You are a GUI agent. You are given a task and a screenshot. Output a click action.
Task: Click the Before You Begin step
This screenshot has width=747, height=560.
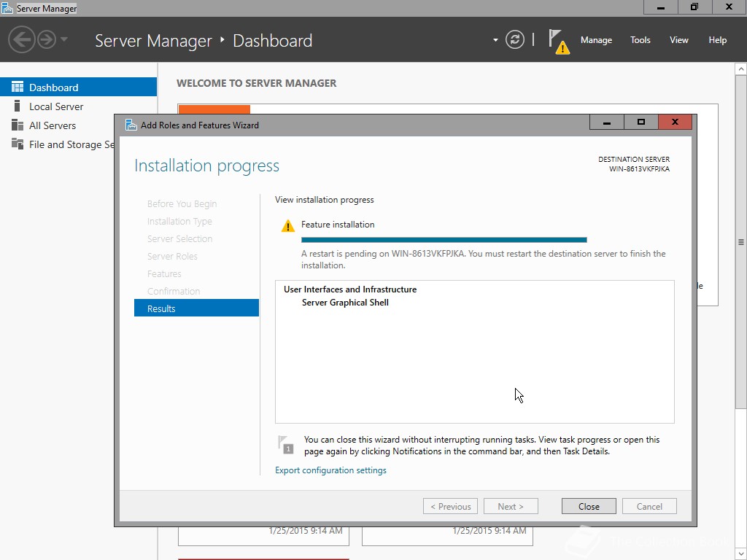tap(182, 204)
